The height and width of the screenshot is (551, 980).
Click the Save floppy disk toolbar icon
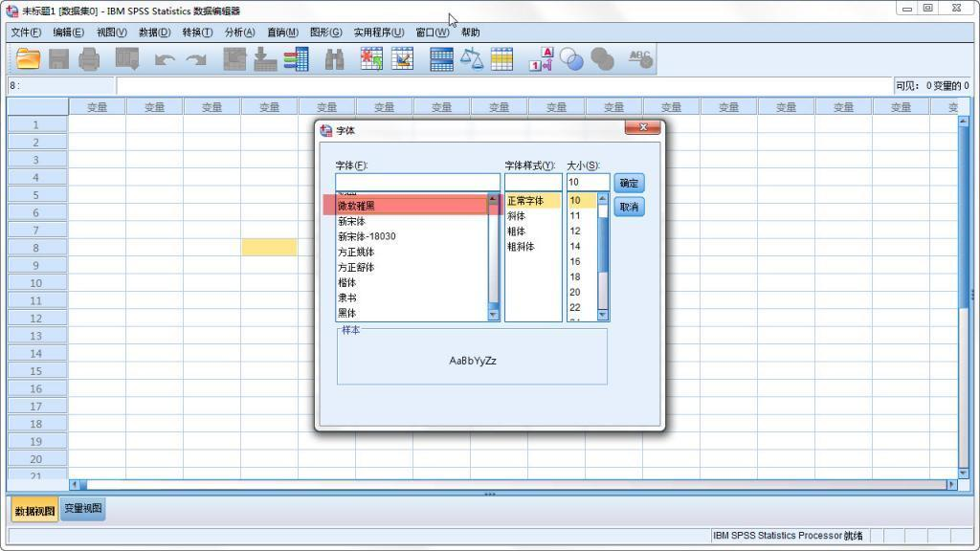pyautogui.click(x=58, y=59)
